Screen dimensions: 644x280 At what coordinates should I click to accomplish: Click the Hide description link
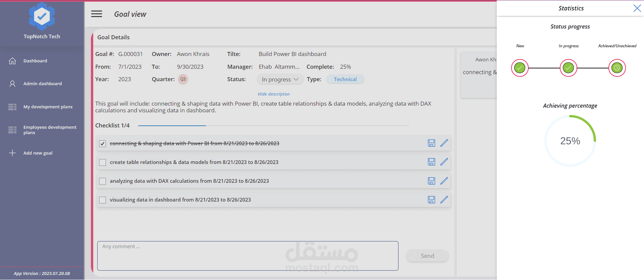point(274,94)
